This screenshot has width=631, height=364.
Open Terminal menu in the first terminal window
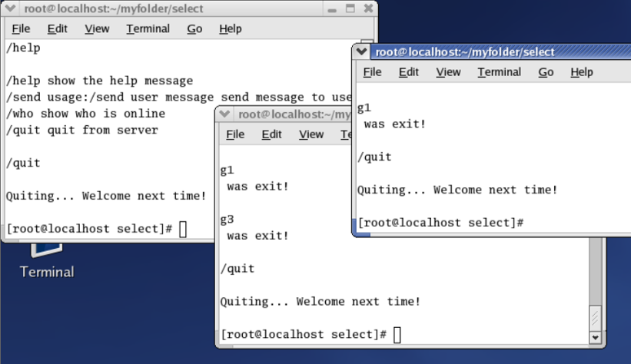coord(148,28)
